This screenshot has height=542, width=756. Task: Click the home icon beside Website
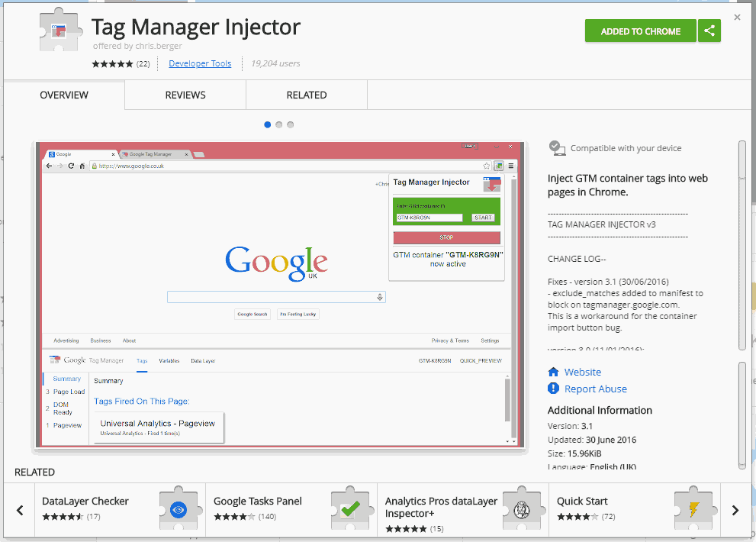(x=554, y=372)
